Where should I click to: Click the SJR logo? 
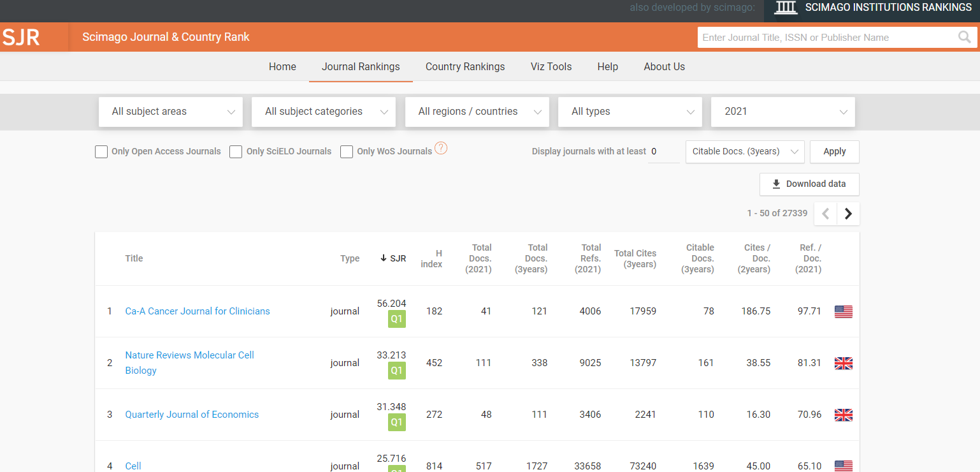[x=21, y=37]
